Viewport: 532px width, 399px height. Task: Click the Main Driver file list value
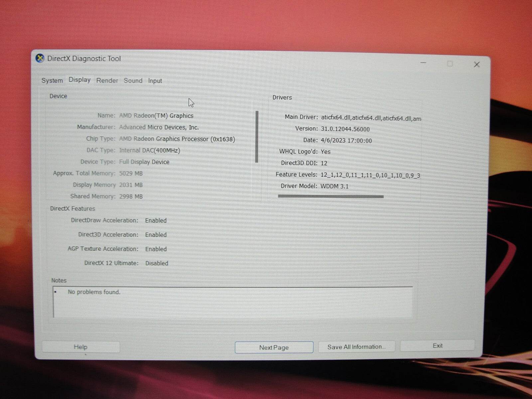point(371,118)
